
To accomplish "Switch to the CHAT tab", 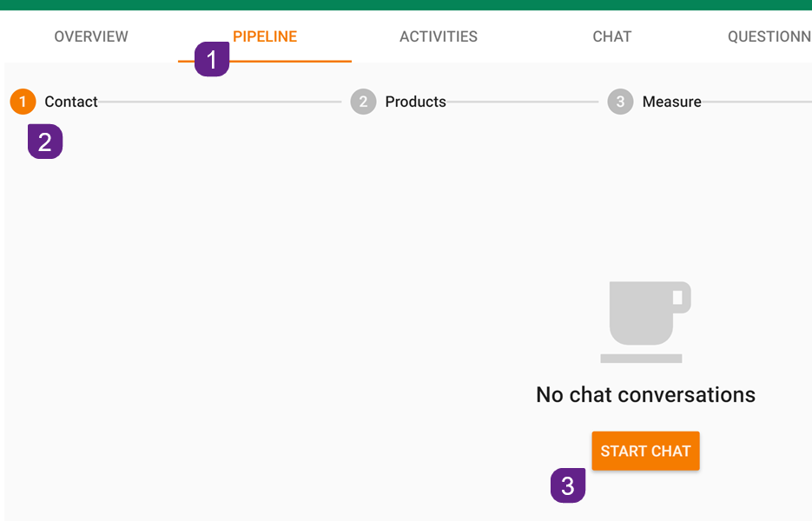I will [612, 36].
